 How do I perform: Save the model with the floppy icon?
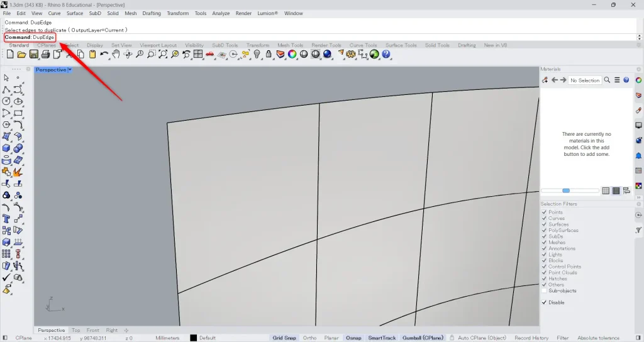[34, 54]
